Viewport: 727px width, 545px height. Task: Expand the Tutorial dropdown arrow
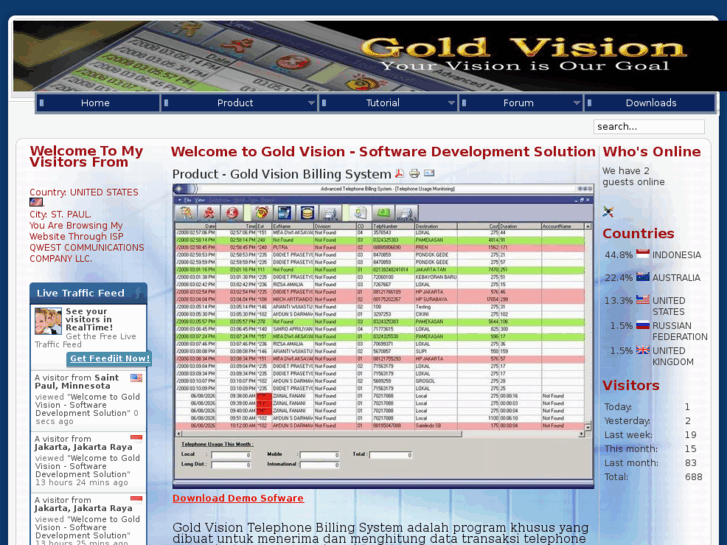451,103
